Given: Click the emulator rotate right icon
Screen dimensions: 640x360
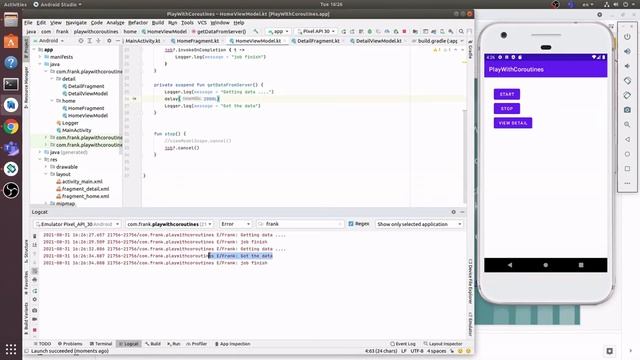Looking at the screenshot, I should 627,96.
